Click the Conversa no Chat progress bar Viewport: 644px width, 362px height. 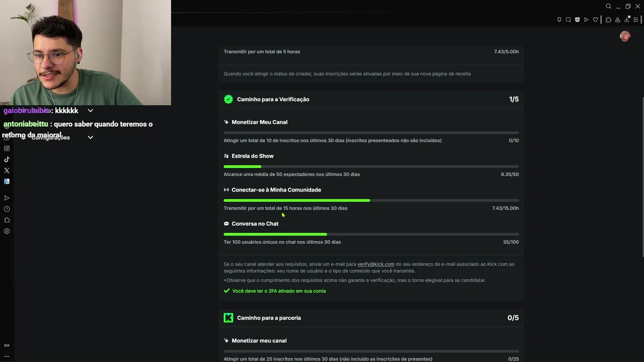tap(371, 234)
